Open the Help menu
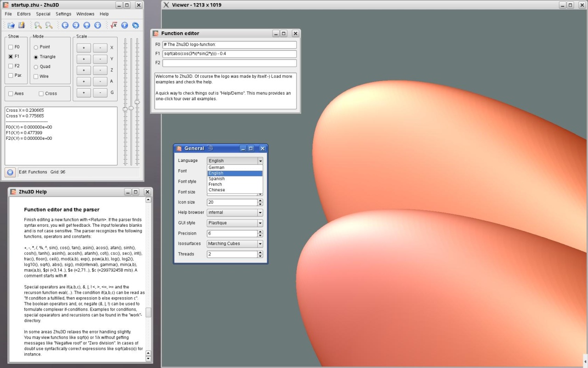This screenshot has width=588, height=368. point(104,14)
